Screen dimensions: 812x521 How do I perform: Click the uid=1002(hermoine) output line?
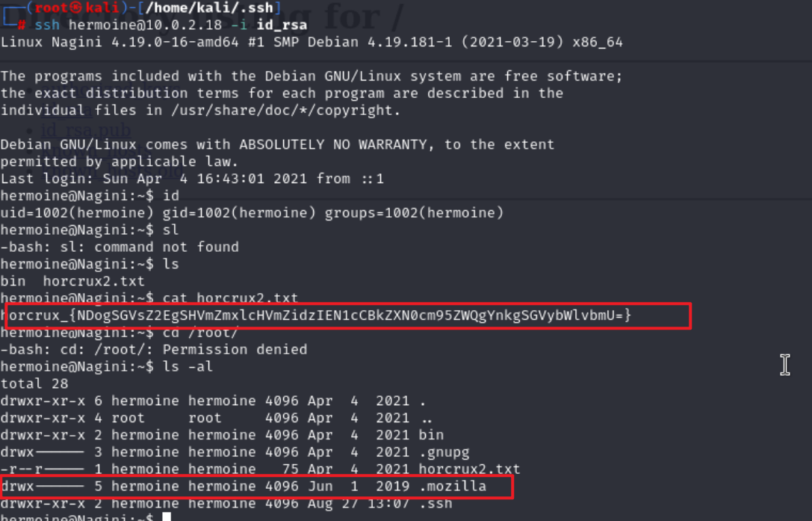pyautogui.click(x=252, y=212)
